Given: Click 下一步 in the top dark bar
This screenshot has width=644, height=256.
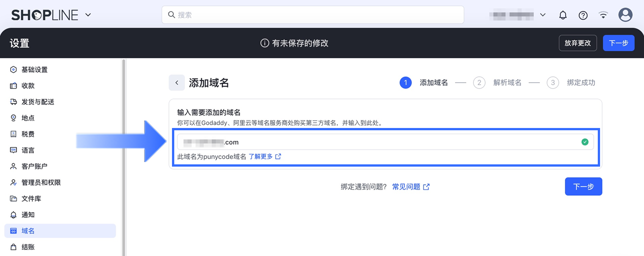Looking at the screenshot, I should click(x=619, y=43).
